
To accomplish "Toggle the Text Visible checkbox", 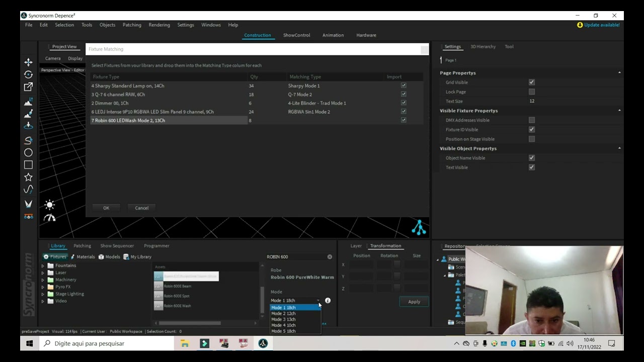I will [x=532, y=167].
